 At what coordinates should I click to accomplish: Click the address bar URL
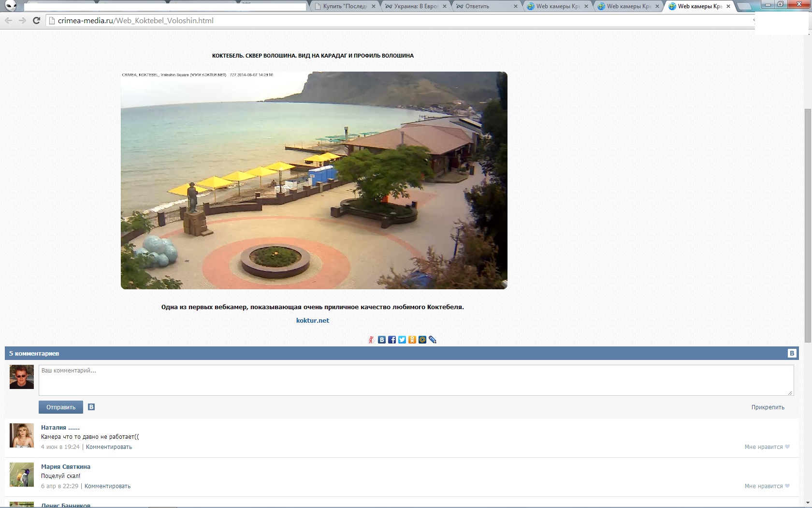pos(136,20)
